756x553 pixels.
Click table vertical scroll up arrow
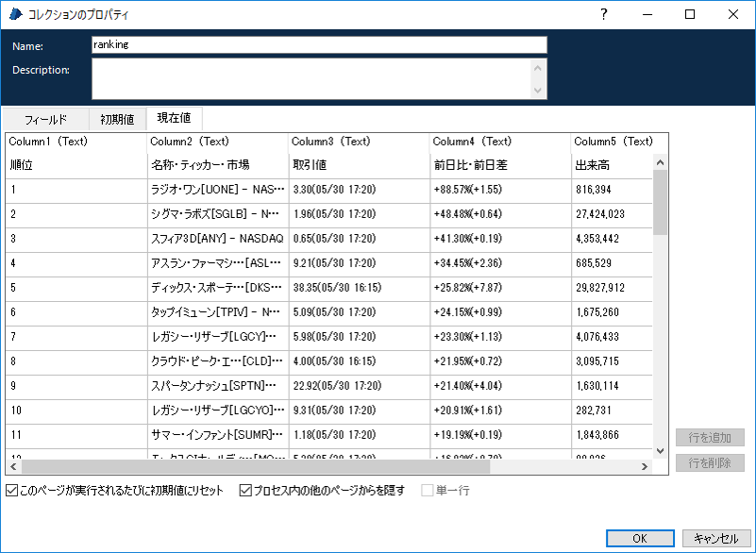[x=660, y=162]
